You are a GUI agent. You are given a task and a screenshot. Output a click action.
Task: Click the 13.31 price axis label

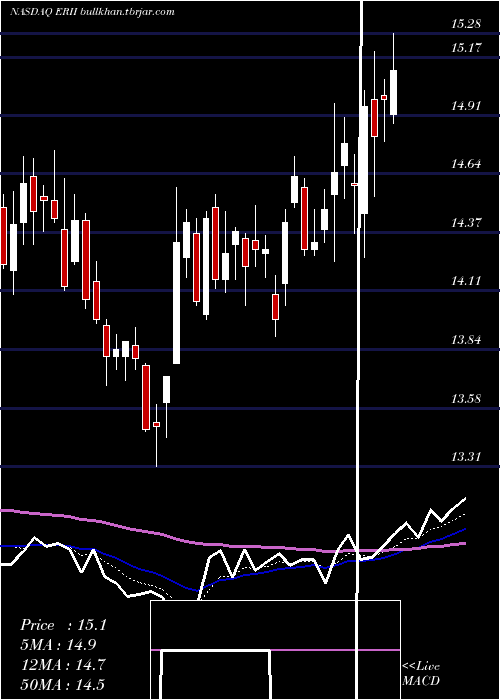pos(466,457)
